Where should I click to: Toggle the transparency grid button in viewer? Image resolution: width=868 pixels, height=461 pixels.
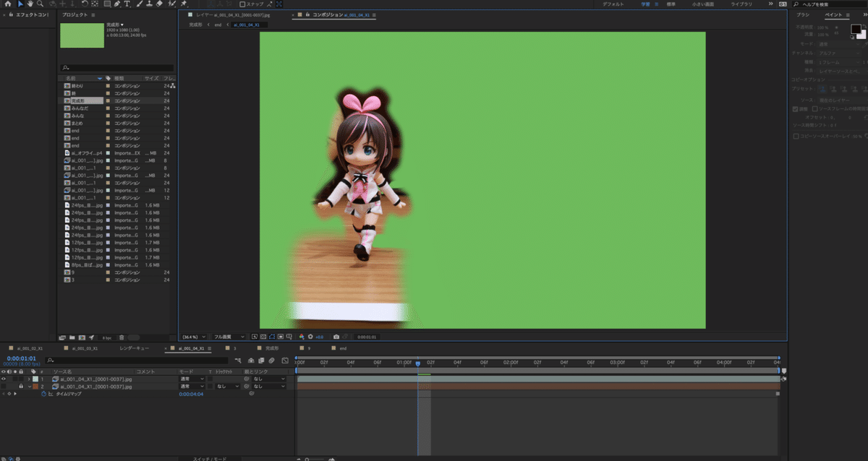point(263,337)
